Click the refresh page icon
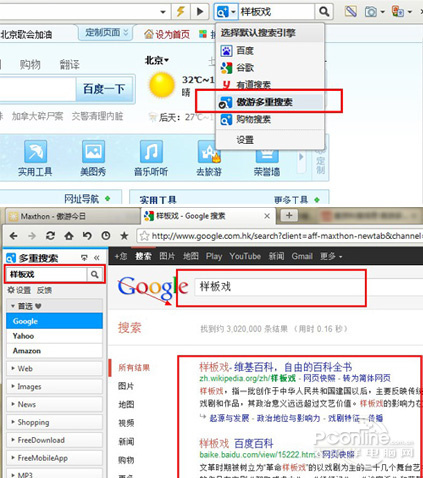The width and height of the screenshot is (423, 478). [x=50, y=236]
